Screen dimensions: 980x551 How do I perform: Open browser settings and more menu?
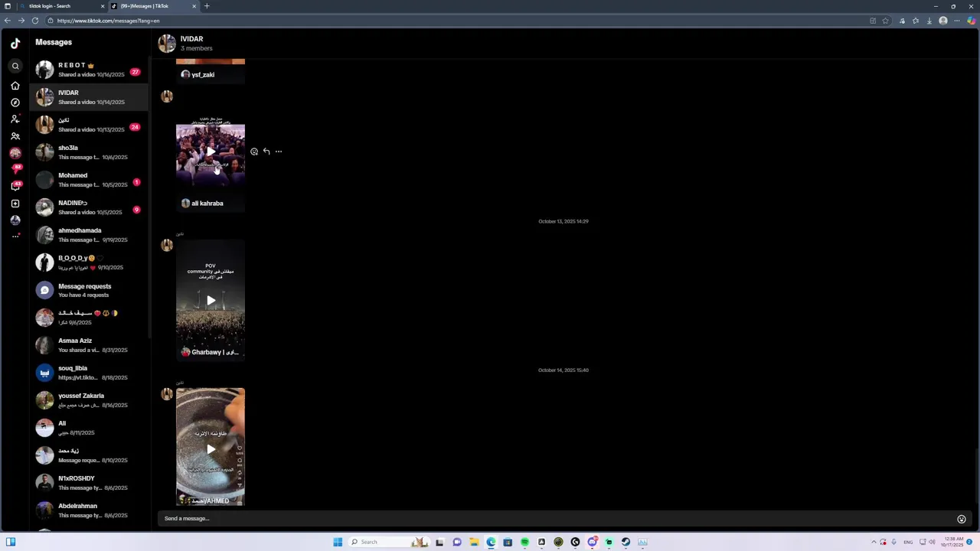(x=957, y=21)
